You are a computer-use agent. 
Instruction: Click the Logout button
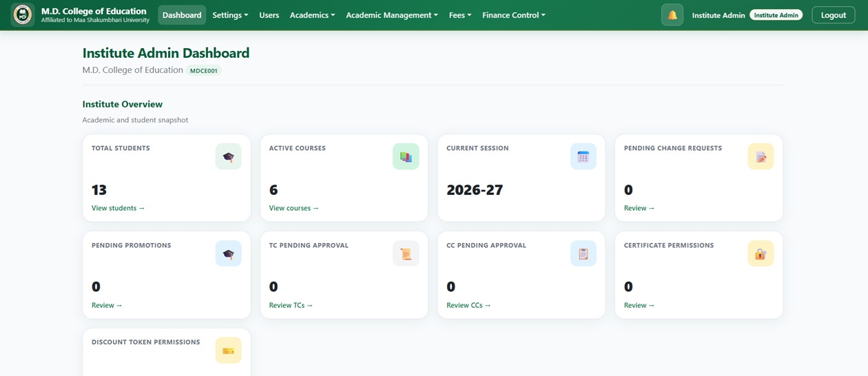click(x=834, y=15)
